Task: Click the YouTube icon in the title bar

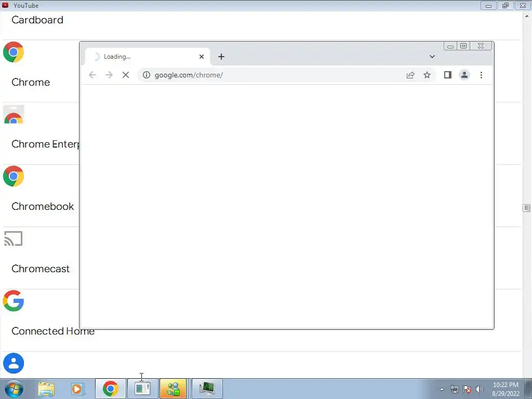Action: click(5, 5)
